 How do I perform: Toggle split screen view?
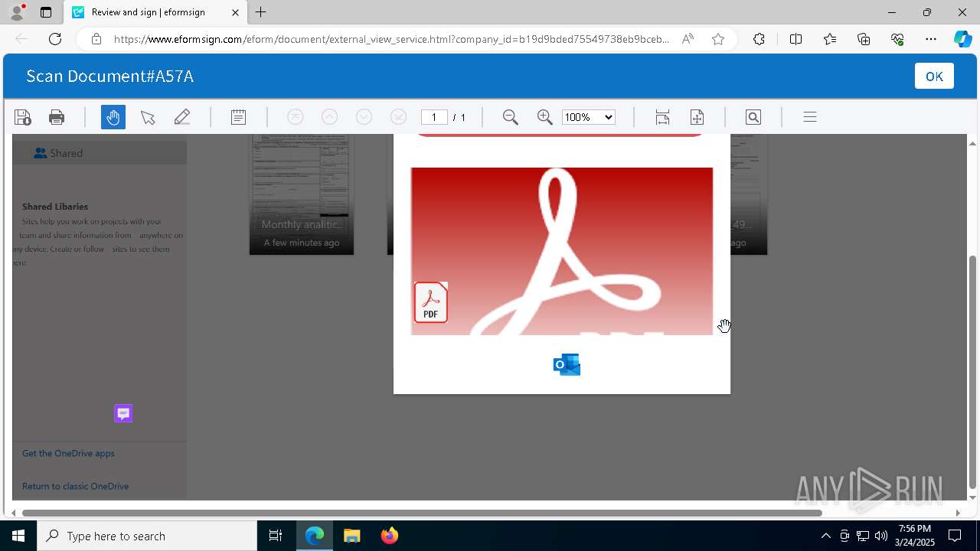click(x=795, y=39)
